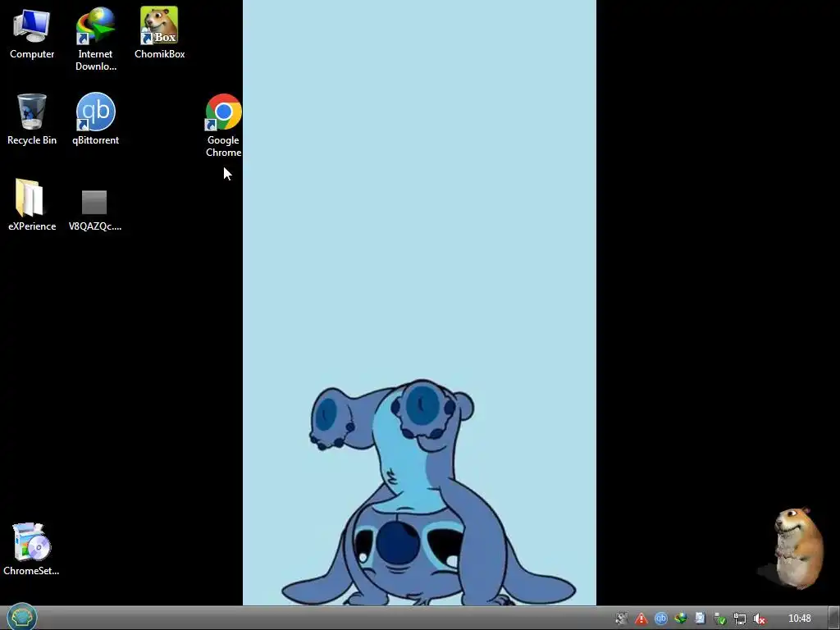Open the Start menu orb
The image size is (840, 630).
tap(22, 617)
